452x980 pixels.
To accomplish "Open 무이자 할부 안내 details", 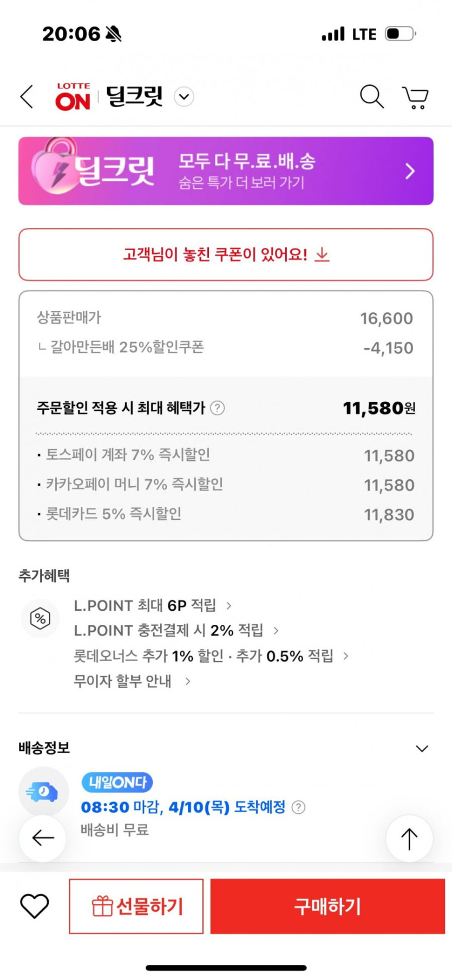I will pos(132,681).
